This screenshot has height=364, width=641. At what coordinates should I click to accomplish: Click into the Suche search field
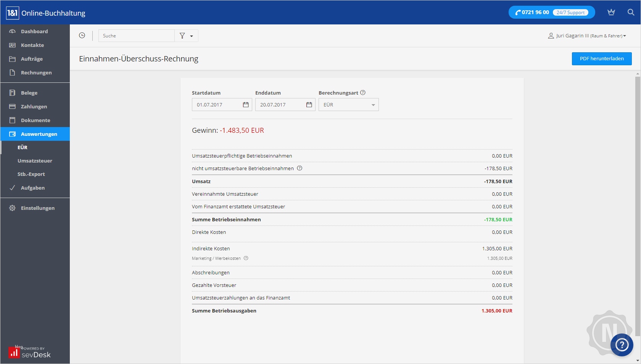[x=137, y=36]
